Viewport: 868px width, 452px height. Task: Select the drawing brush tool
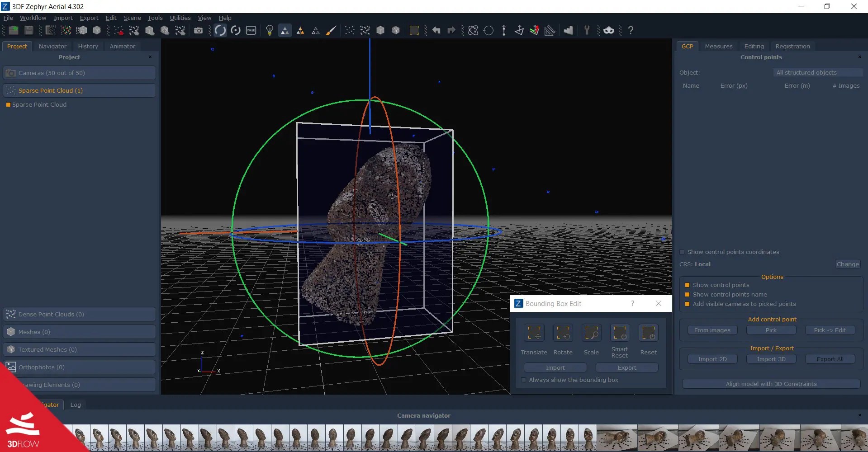pyautogui.click(x=332, y=30)
